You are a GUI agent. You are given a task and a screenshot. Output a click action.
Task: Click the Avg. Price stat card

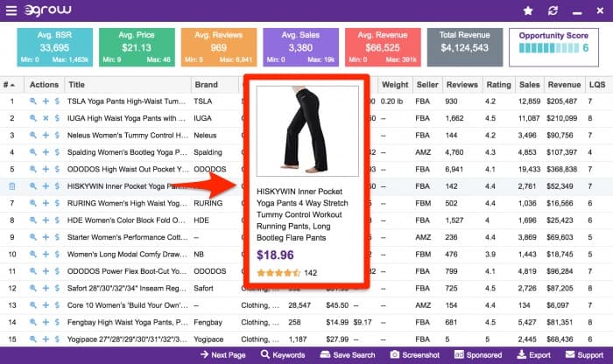[137, 47]
